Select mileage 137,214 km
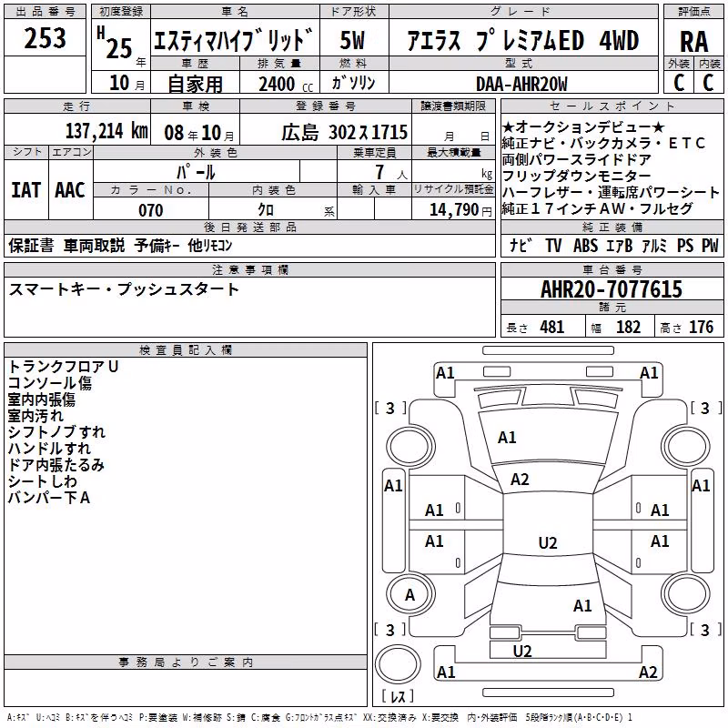Screen dimensions: 728x728 (x=106, y=130)
